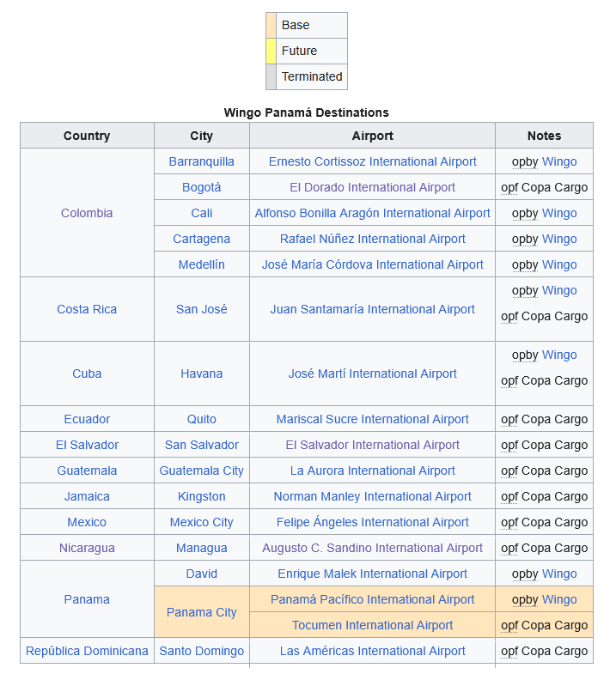This screenshot has height=674, width=616.
Task: Click Wingo link in Barranquilla row
Action: coord(559,161)
